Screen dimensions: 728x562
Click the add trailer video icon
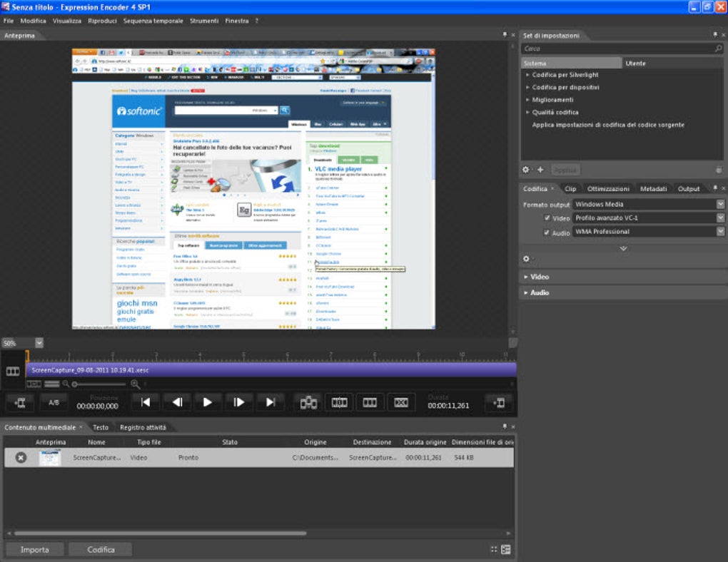point(499,403)
